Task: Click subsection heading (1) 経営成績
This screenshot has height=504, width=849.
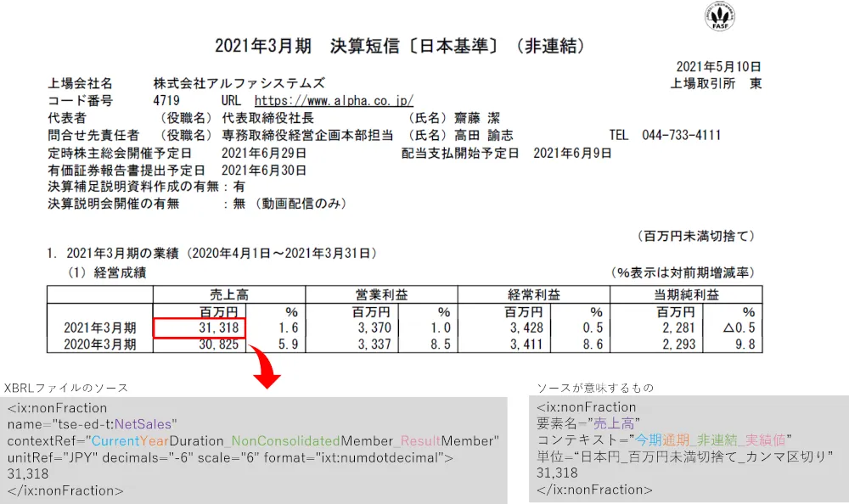Action: [x=107, y=272]
